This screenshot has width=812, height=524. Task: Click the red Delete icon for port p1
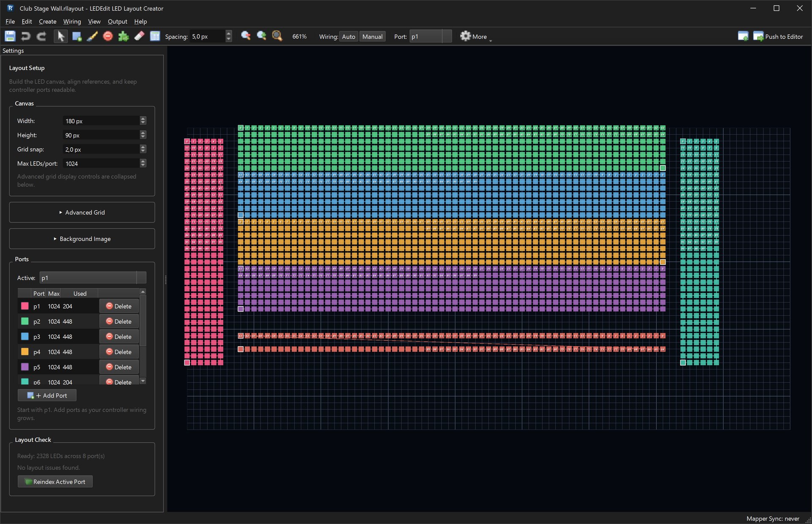pos(109,306)
